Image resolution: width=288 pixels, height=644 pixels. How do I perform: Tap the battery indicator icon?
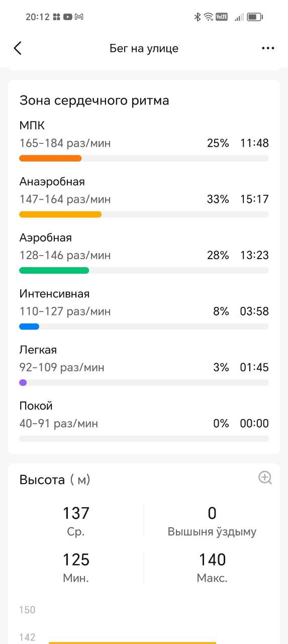pos(255,17)
